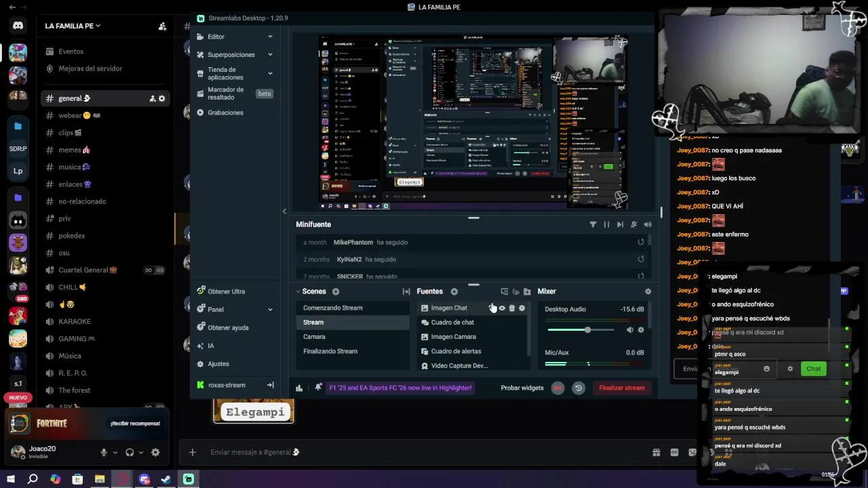Start recording with the REC button

(557, 388)
